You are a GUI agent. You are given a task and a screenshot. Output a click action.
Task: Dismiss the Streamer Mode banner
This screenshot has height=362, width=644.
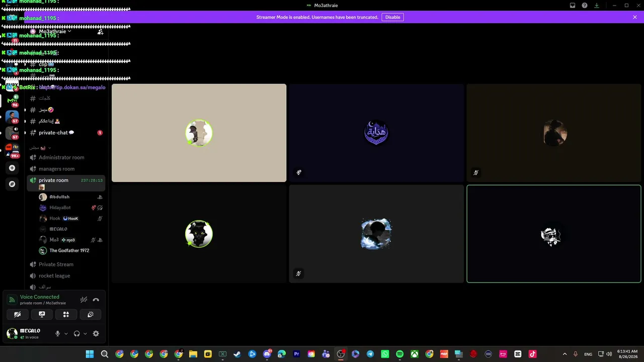(635, 17)
